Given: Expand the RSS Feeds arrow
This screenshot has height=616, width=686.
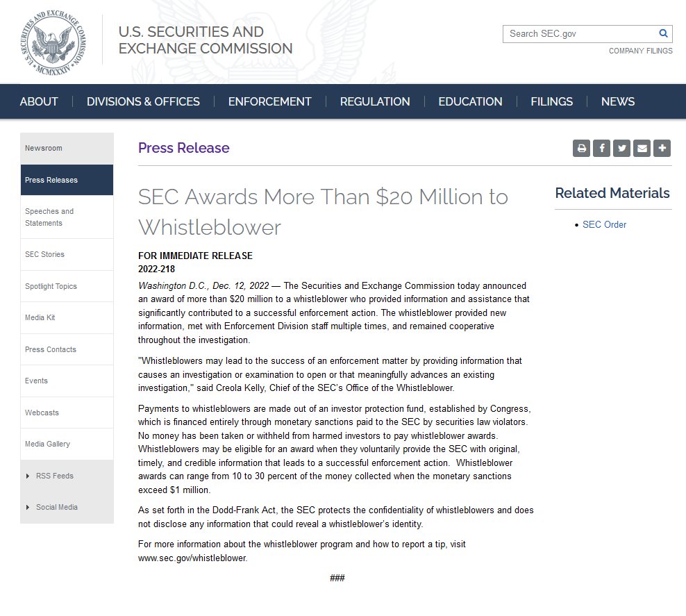Looking at the screenshot, I should pyautogui.click(x=28, y=476).
